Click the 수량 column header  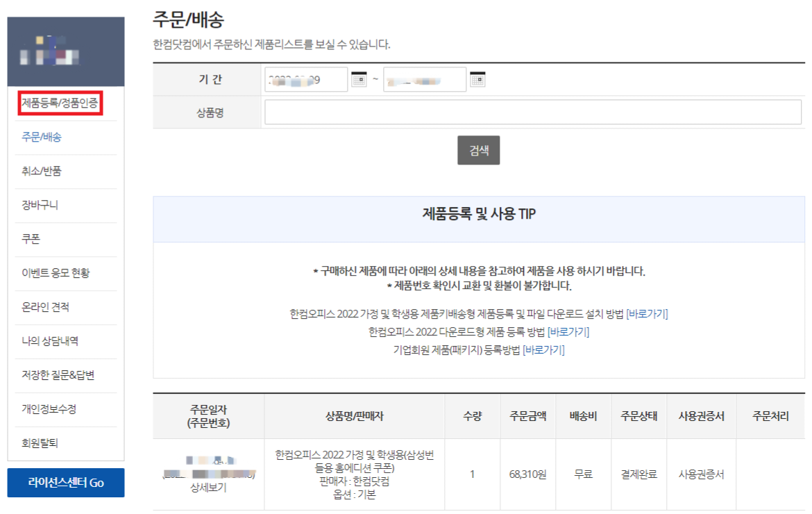(x=473, y=416)
